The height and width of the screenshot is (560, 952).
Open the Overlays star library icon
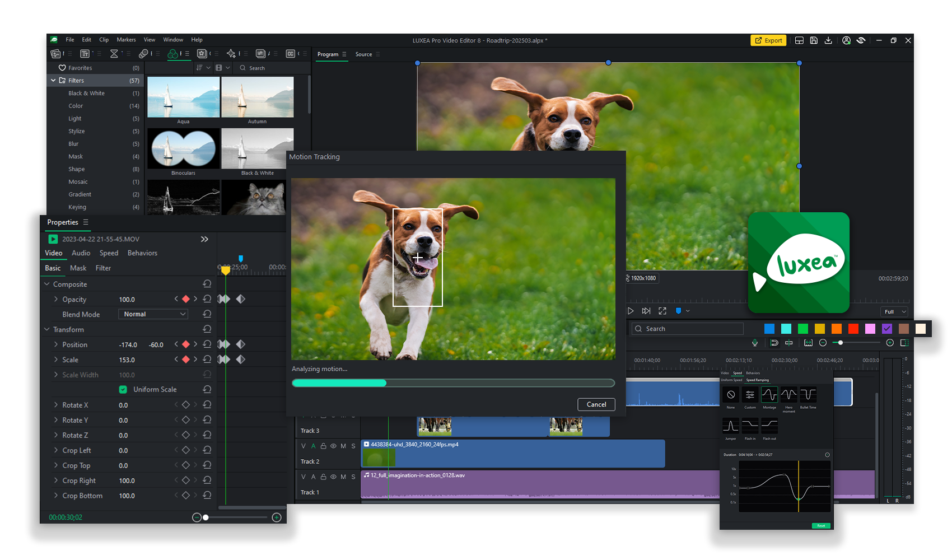[202, 54]
